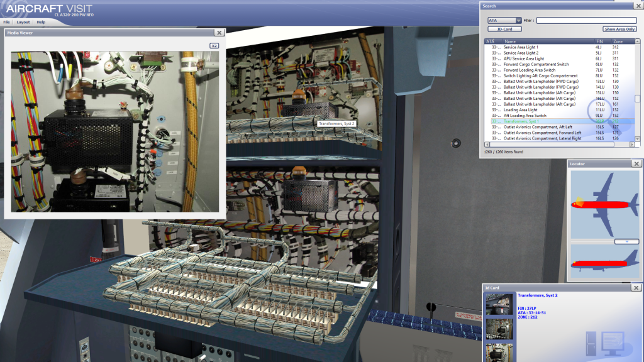Click the X2 zoom button in Media Viewer
644x362 pixels.
(x=214, y=45)
